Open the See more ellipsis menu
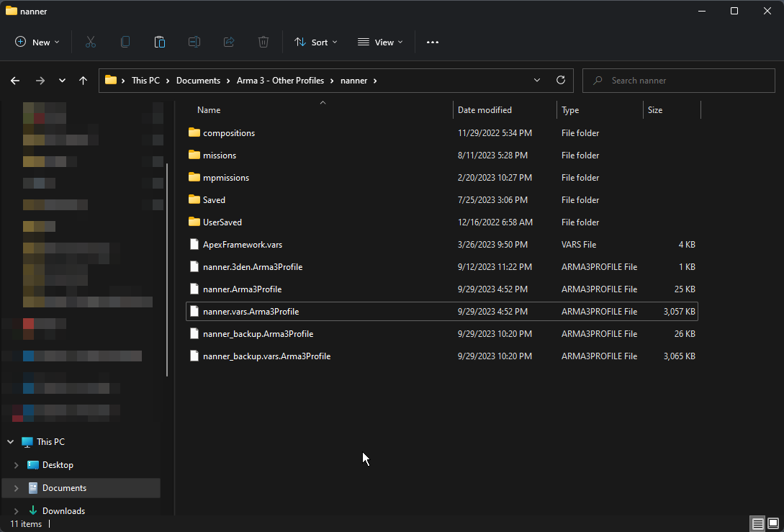 [x=432, y=42]
